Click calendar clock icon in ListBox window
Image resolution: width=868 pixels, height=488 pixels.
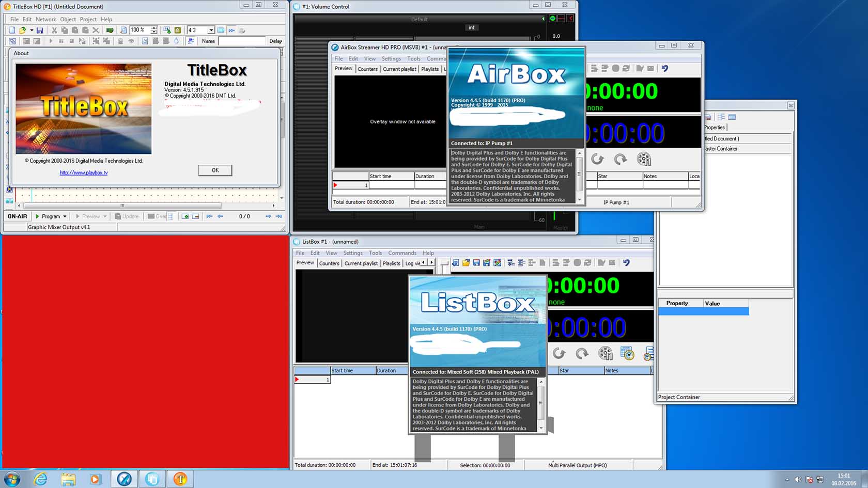(x=627, y=353)
